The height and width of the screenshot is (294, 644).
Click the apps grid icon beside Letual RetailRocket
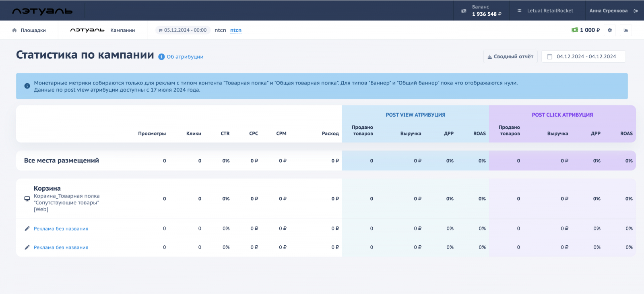tap(519, 11)
